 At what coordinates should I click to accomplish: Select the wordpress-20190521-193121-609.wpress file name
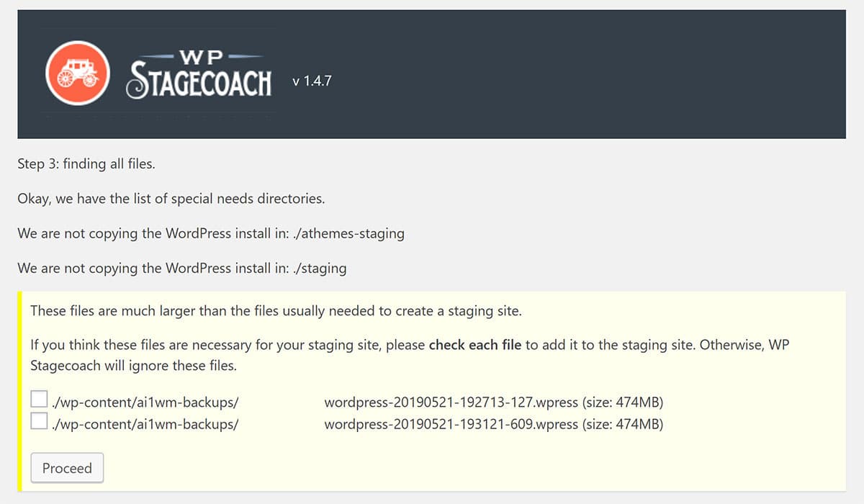(x=451, y=424)
